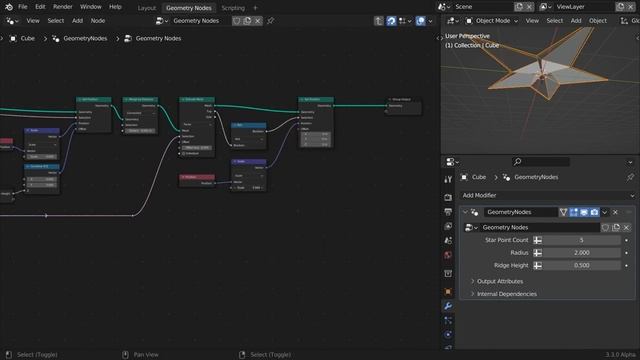
Task: Open the File menu
Action: pyautogui.click(x=23, y=7)
